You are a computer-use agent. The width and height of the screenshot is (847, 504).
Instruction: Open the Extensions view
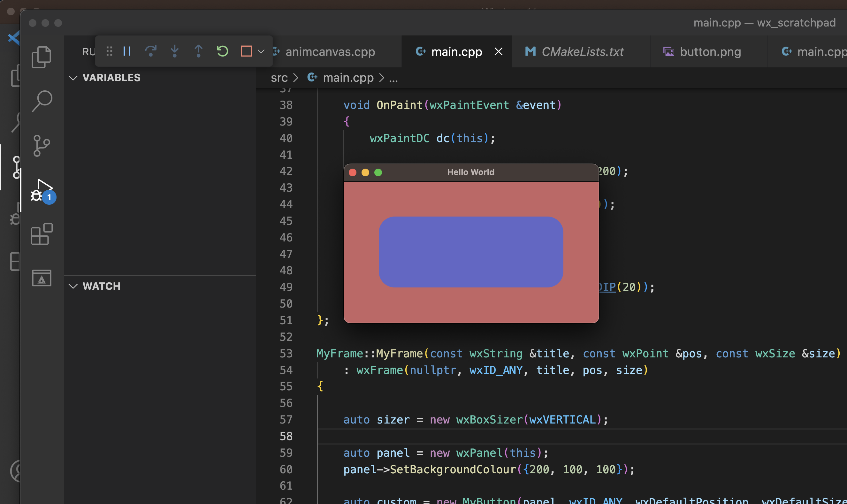[41, 234]
